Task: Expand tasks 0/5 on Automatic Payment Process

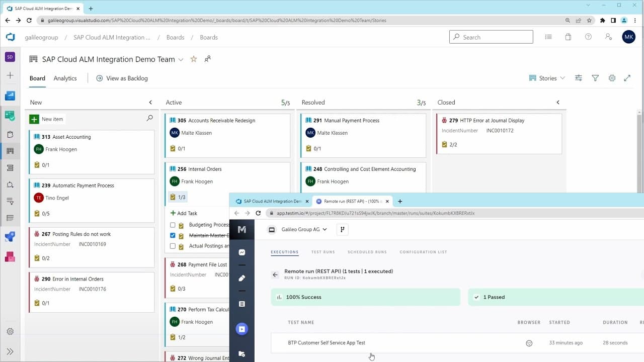Action: tap(42, 214)
